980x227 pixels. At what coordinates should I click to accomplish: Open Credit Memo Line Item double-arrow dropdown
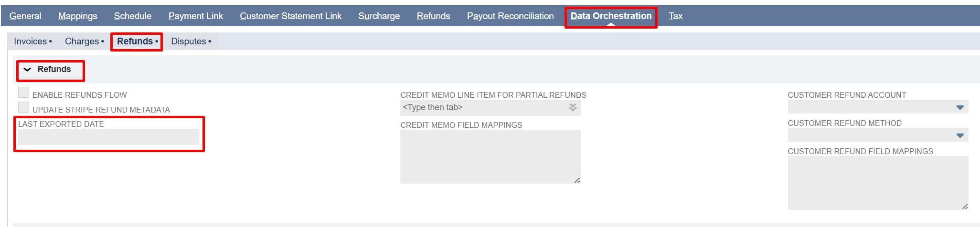point(573,108)
